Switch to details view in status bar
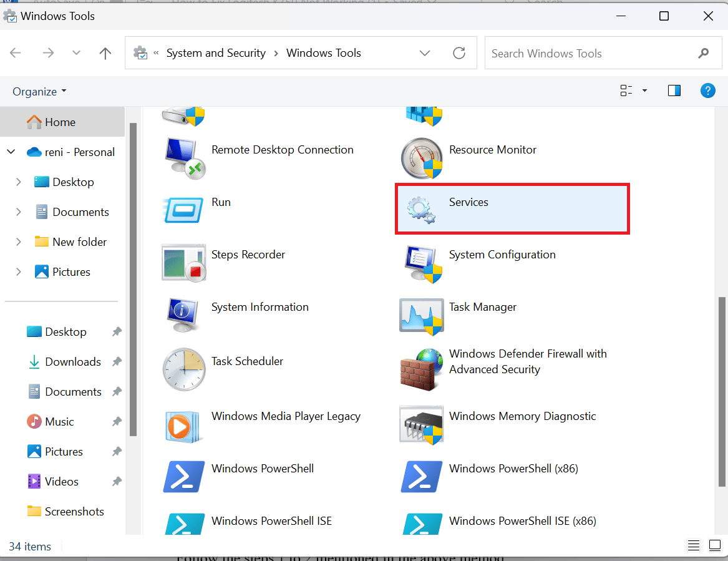This screenshot has height=561, width=728. 694,545
